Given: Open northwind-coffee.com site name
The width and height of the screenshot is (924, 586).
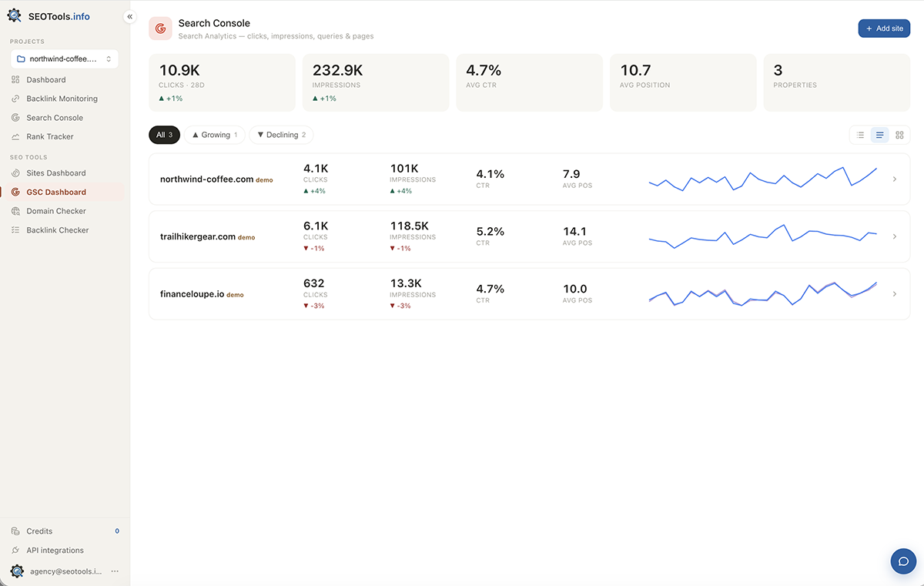Looking at the screenshot, I should coord(206,179).
